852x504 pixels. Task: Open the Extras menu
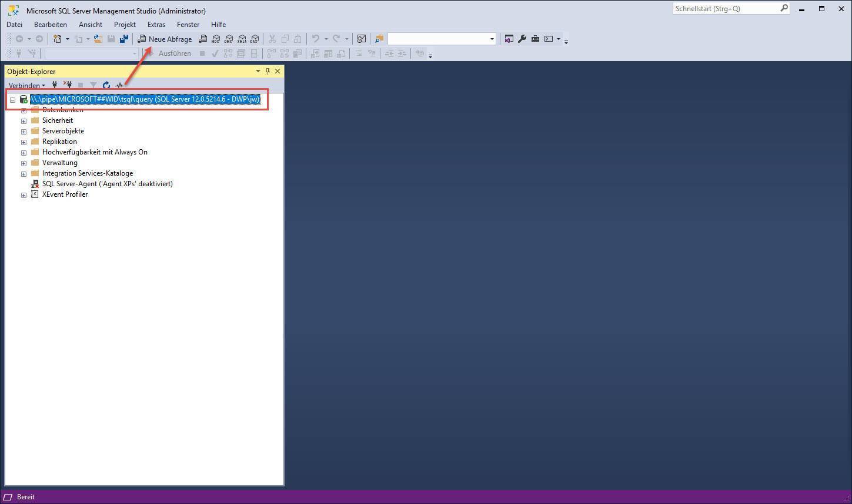point(156,25)
